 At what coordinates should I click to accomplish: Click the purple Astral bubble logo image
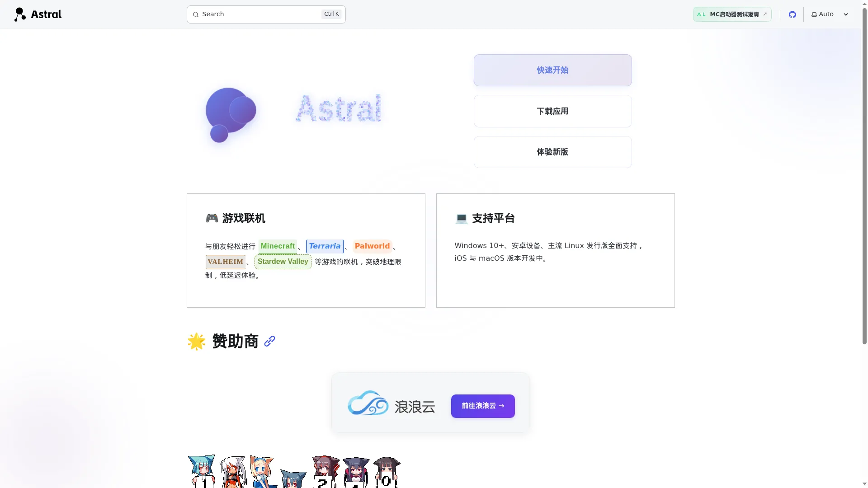point(231,115)
